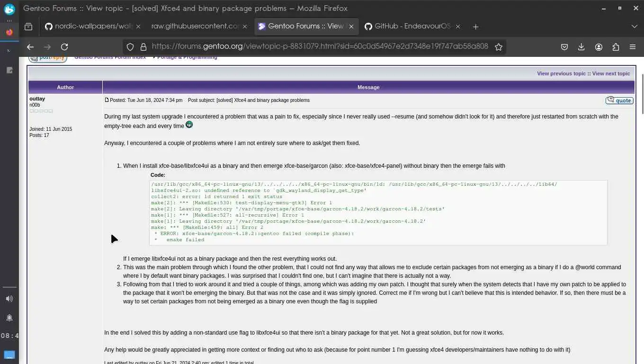The height and width of the screenshot is (364, 644).
Task: Click the small post icon before Posted date
Action: (107, 100)
